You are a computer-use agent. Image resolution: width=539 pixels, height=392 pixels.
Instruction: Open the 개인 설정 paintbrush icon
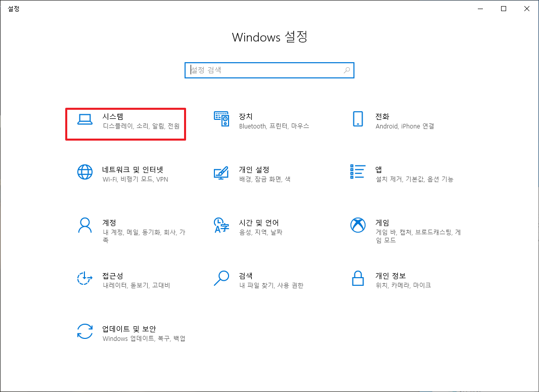pyautogui.click(x=221, y=172)
